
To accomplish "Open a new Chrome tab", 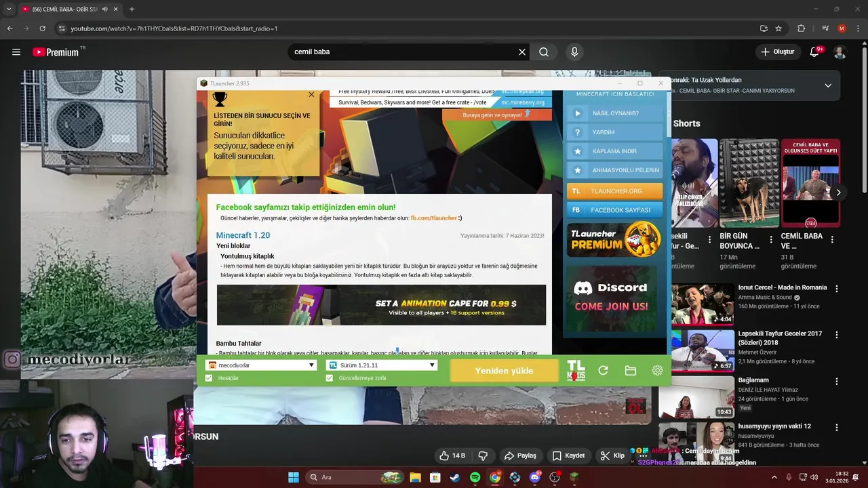I will (132, 9).
